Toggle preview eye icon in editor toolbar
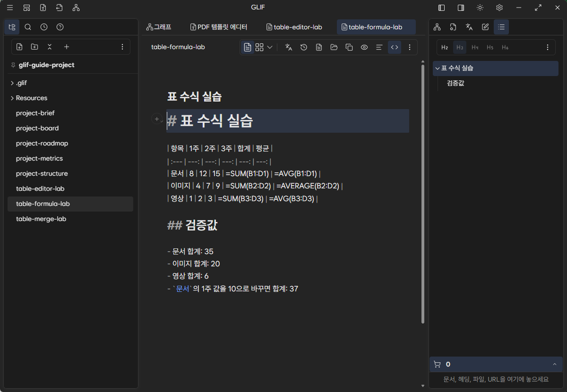This screenshot has height=392, width=567. pos(364,47)
